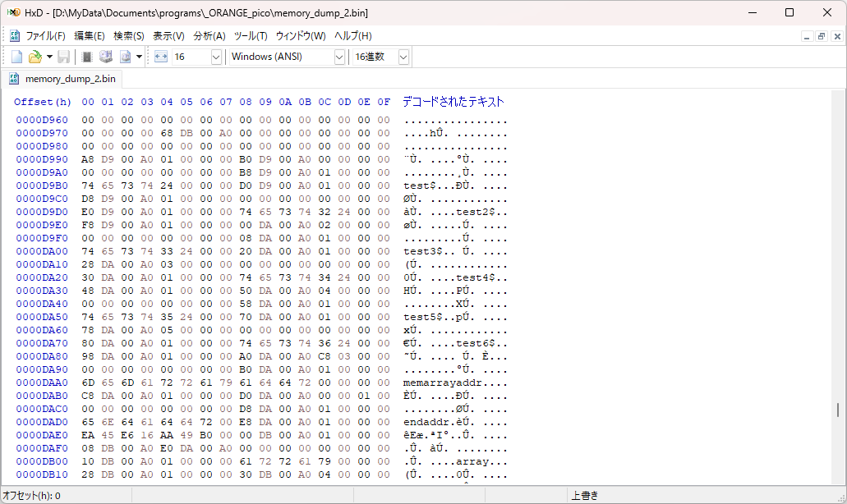Click the Save floppy disk icon
847x504 pixels.
[x=64, y=57]
